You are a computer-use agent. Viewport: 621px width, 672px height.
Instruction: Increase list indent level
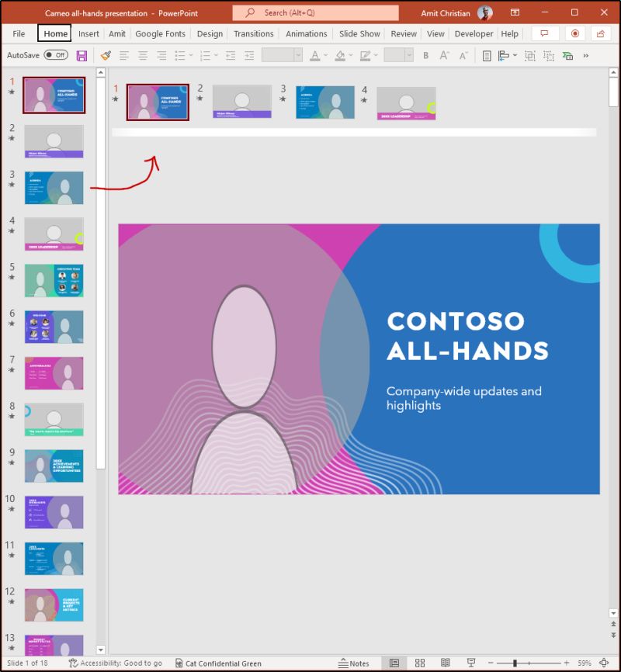[x=249, y=55]
